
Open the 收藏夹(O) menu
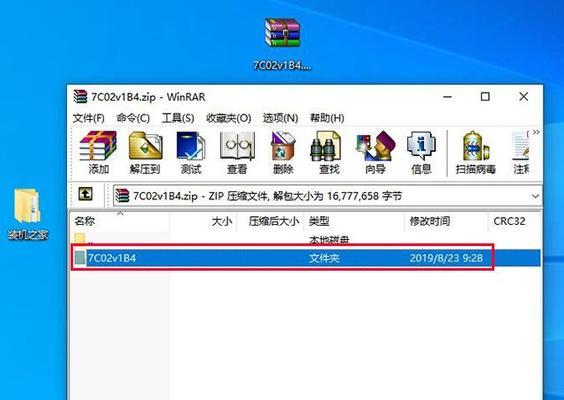tap(228, 118)
